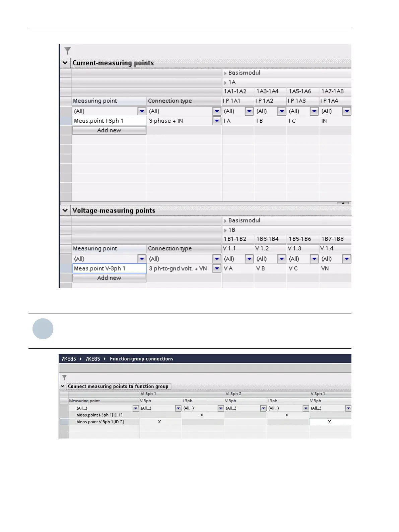Click the VI 3ph 2 group header
The width and height of the screenshot is (399, 532).
point(267,394)
